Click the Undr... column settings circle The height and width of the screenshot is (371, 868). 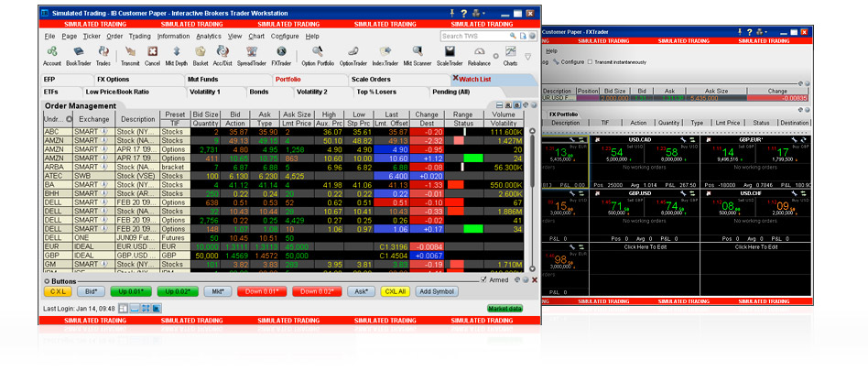coord(70,118)
